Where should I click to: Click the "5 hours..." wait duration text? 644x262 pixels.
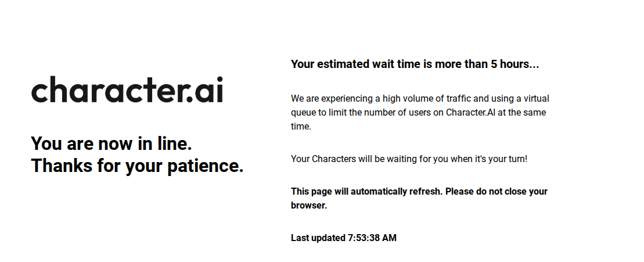tap(515, 64)
